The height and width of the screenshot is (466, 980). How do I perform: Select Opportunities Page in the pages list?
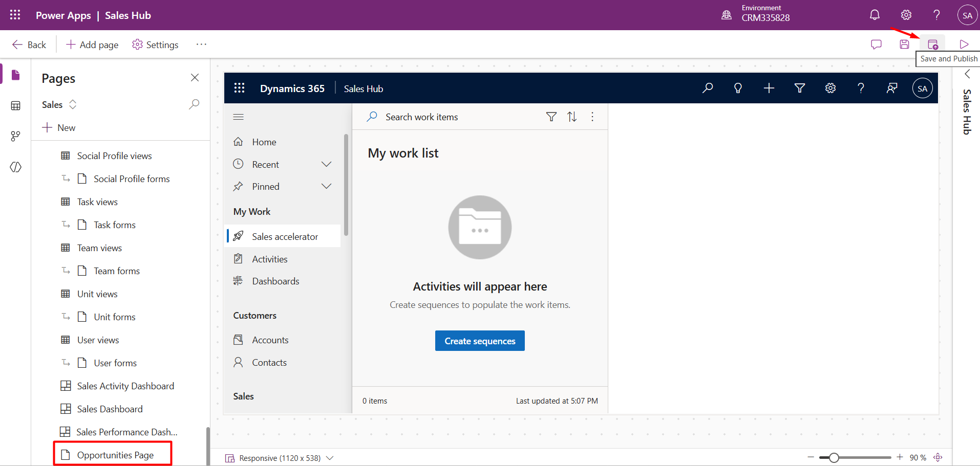[x=115, y=455]
